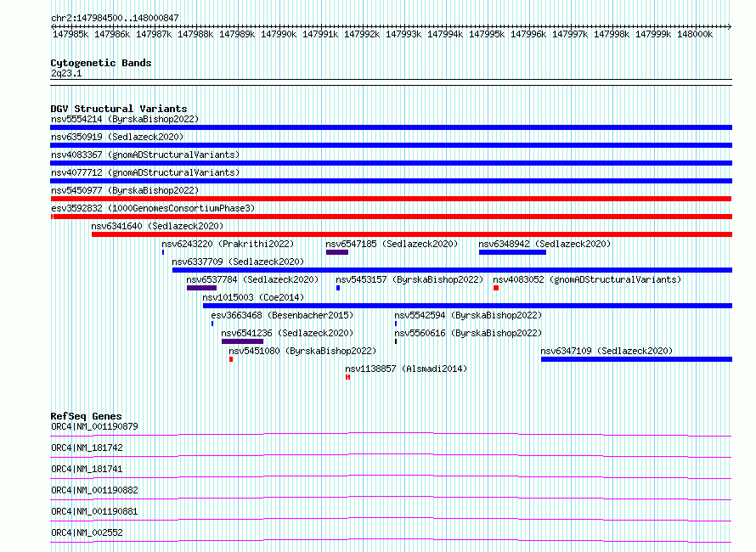The height and width of the screenshot is (552, 756).
Task: Click nsv5451080 (ByrskaBishop2022) label
Action: [302, 351]
